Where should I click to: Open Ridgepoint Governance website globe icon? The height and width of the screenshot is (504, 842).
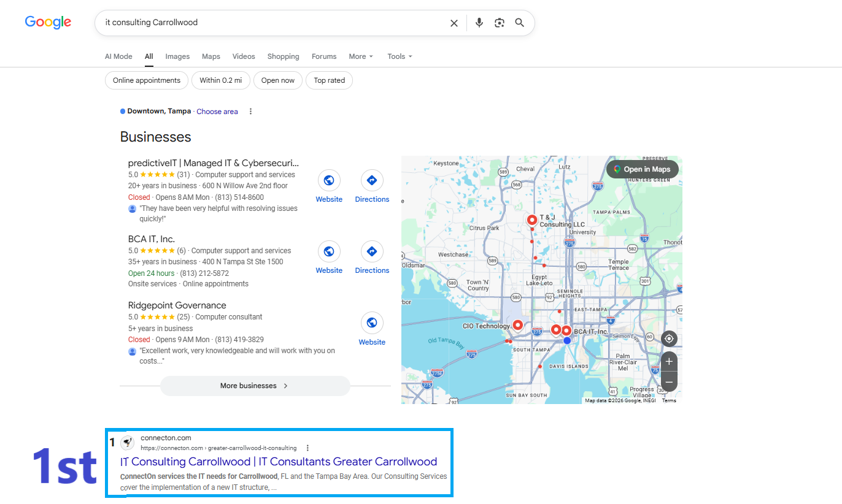[x=372, y=323]
